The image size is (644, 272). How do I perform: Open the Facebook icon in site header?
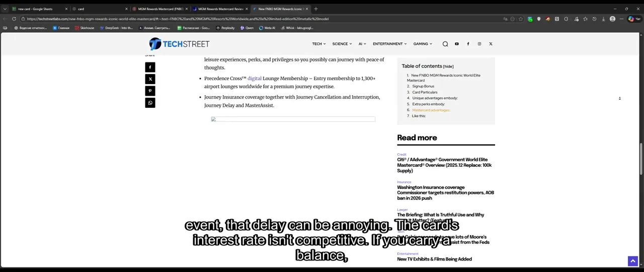468,44
